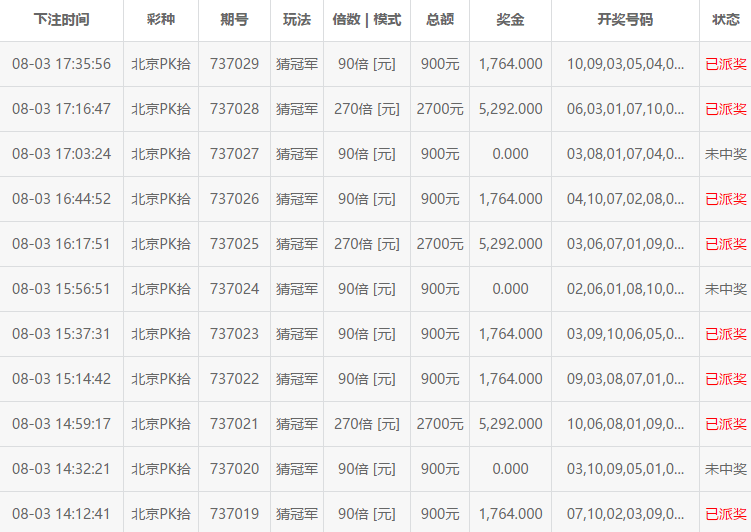Viewport: 751px width, 532px height.
Task: Select issue number 737028
Action: [x=234, y=109]
